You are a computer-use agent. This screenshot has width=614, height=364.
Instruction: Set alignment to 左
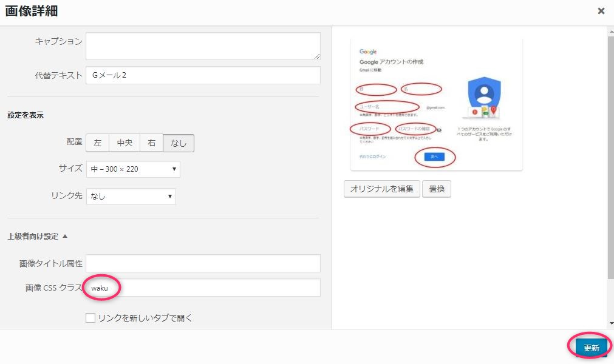point(98,143)
